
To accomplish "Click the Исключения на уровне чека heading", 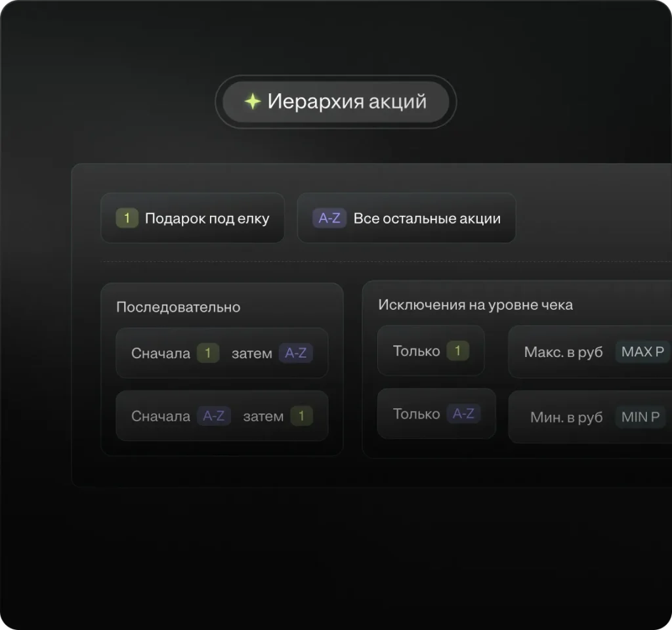I will click(475, 304).
